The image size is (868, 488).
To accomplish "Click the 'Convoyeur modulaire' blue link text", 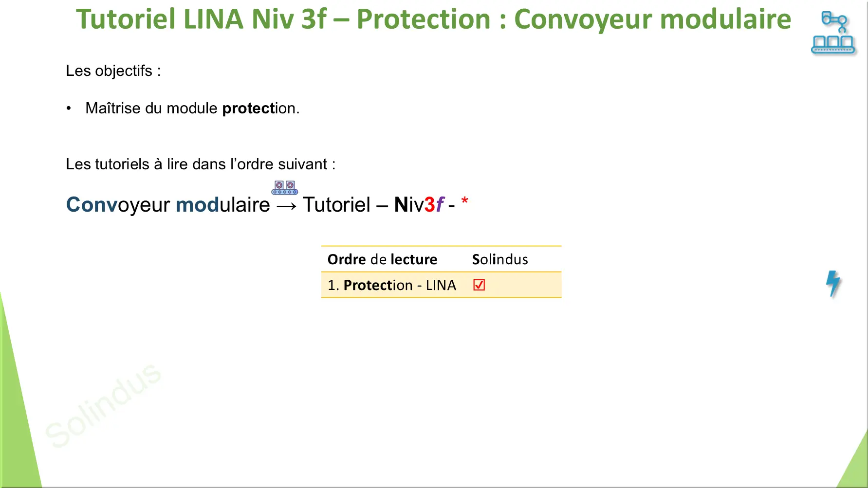I will point(168,205).
